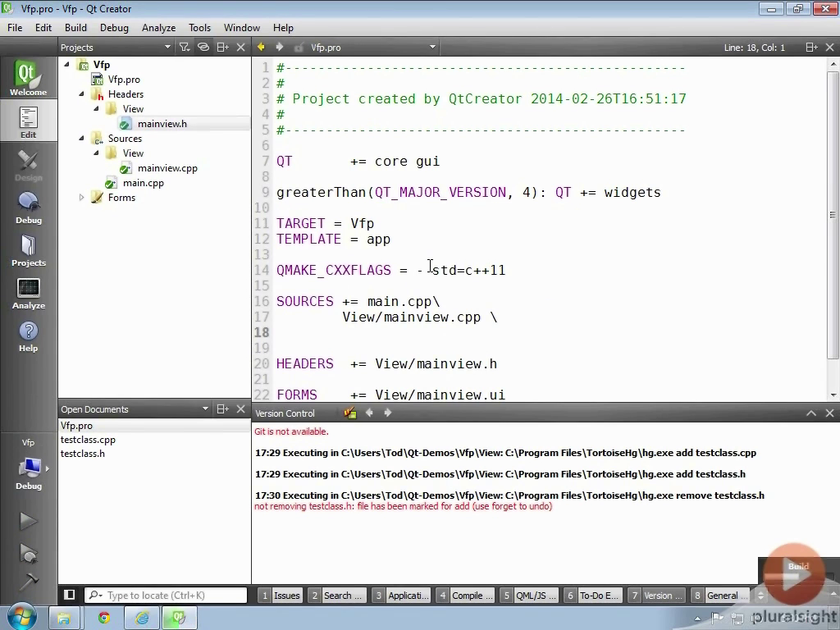The image size is (840, 630).
Task: Click the filter tree icon in Projects panel
Action: [185, 47]
